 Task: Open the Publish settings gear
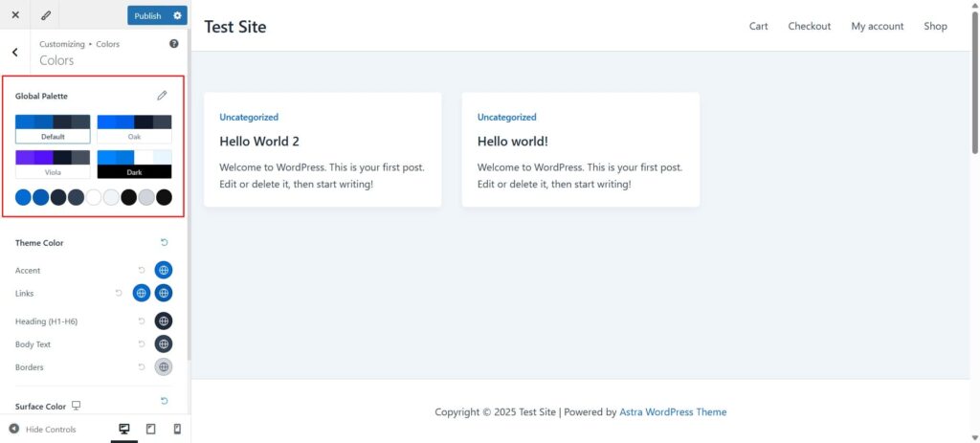177,16
